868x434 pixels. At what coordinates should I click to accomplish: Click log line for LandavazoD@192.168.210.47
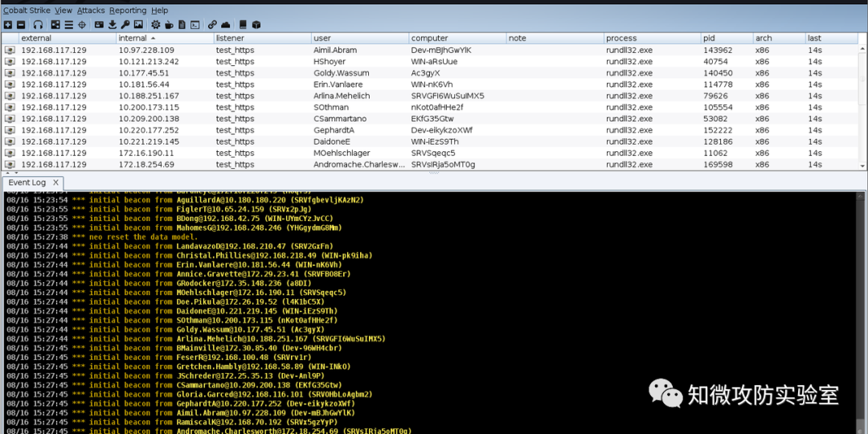170,247
